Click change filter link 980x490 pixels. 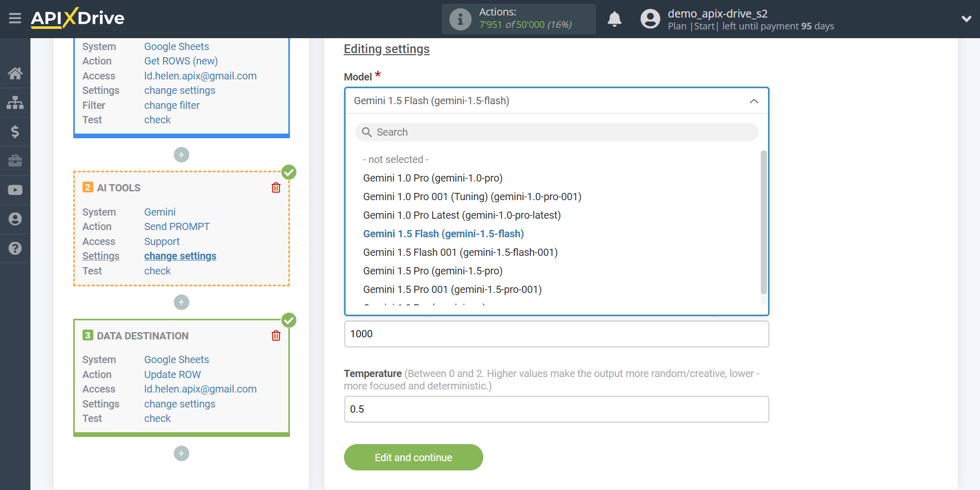pos(172,105)
